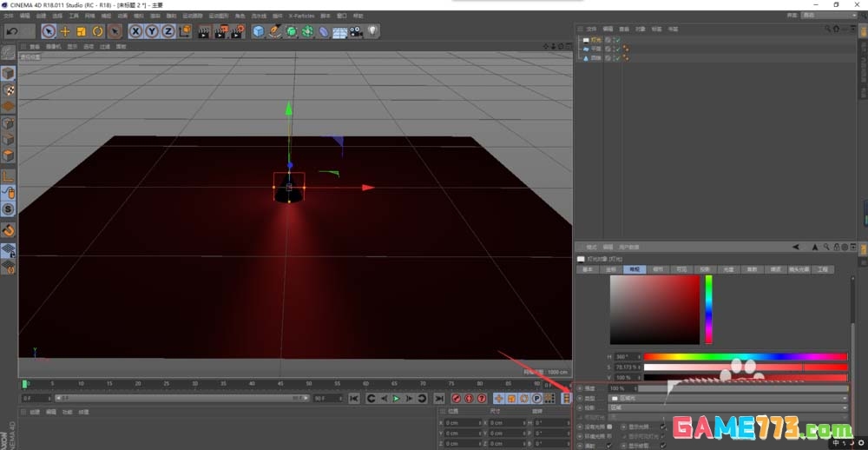Click Record Active Objects red button
The height and width of the screenshot is (450, 868).
(x=457, y=399)
